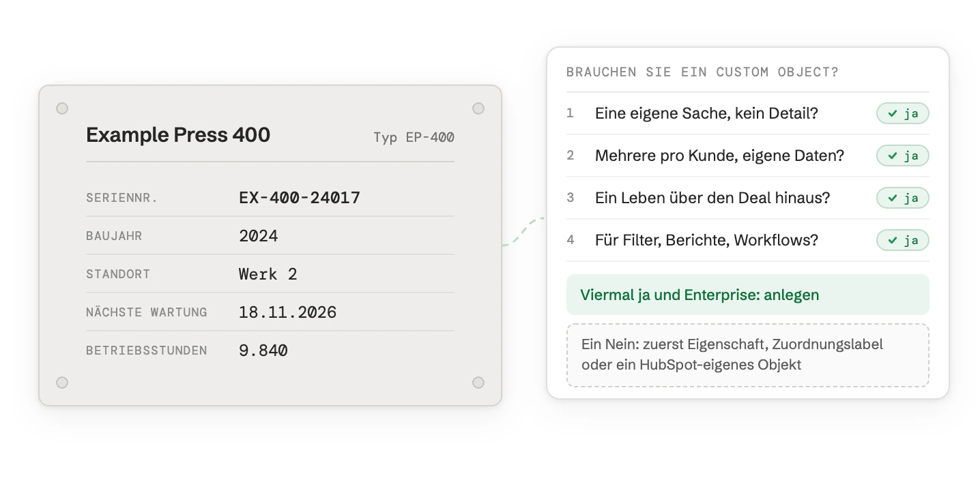
Task: Click the 'BAUJAHR' field label
Action: (114, 236)
